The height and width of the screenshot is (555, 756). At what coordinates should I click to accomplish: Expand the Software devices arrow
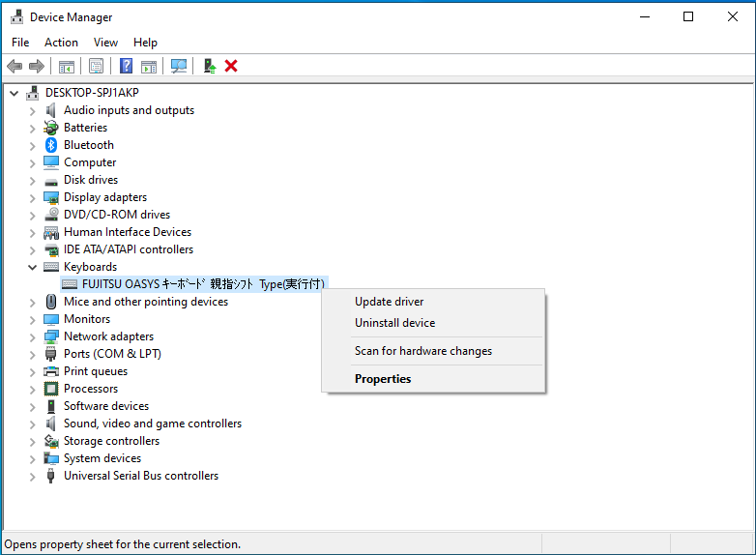point(32,407)
